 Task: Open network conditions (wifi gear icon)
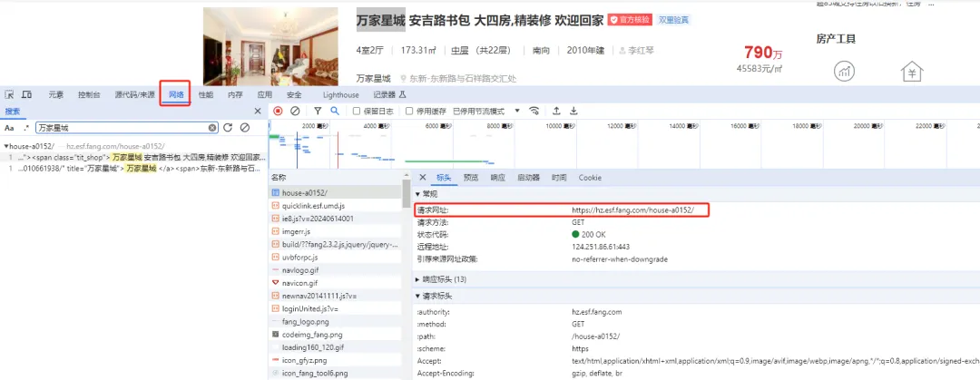pyautogui.click(x=534, y=112)
